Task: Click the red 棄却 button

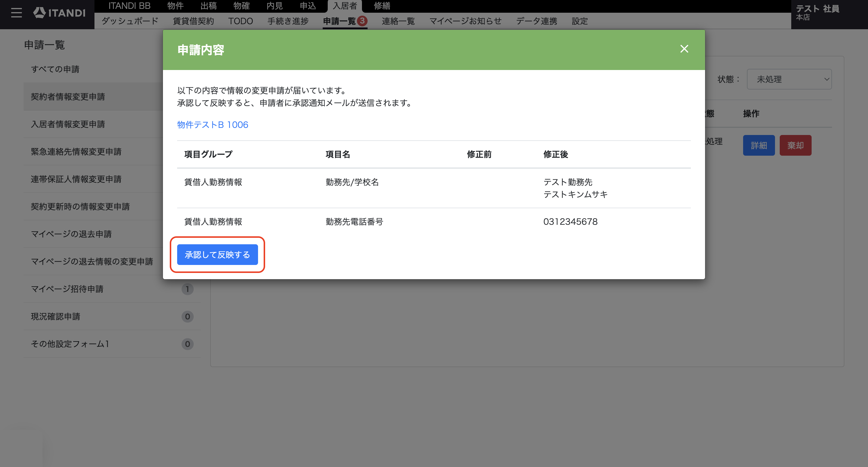Action: pyautogui.click(x=795, y=145)
